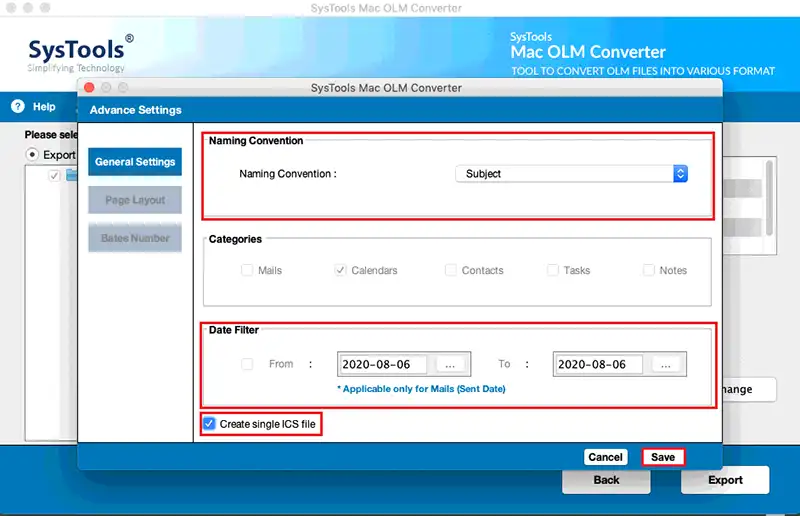Click the Back button in main window
This screenshot has width=800, height=516.
[x=606, y=480]
